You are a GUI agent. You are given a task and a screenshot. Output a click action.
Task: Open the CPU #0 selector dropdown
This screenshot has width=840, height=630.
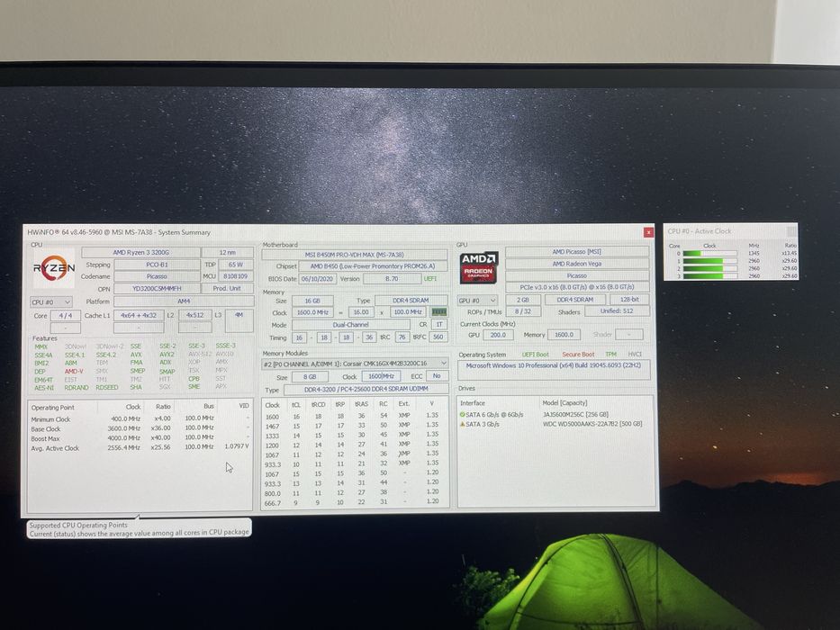point(51,302)
